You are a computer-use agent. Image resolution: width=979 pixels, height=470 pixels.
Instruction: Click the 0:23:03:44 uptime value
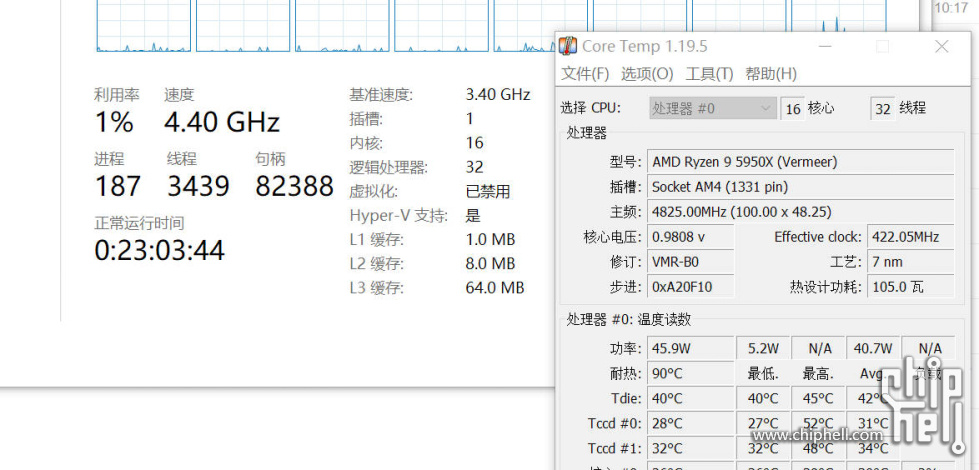click(x=159, y=250)
